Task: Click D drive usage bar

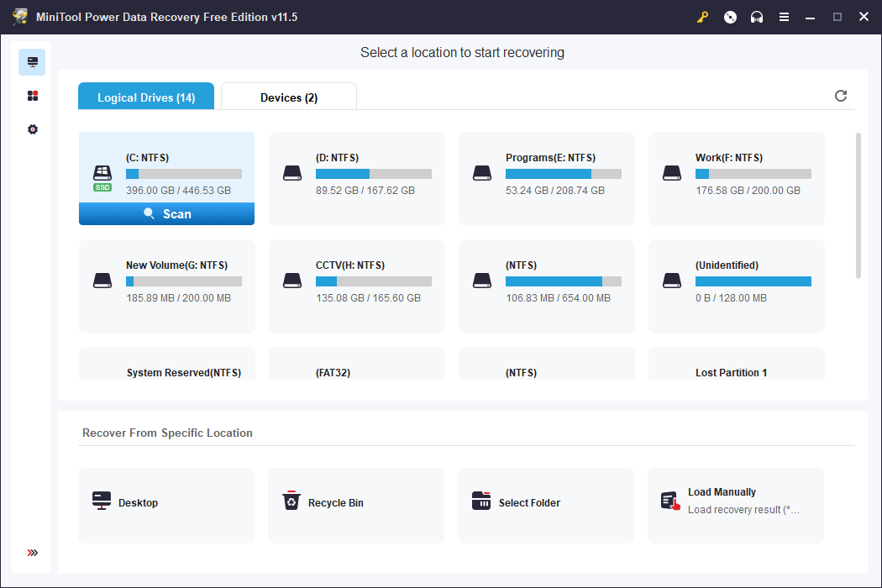Action: pyautogui.click(x=374, y=174)
